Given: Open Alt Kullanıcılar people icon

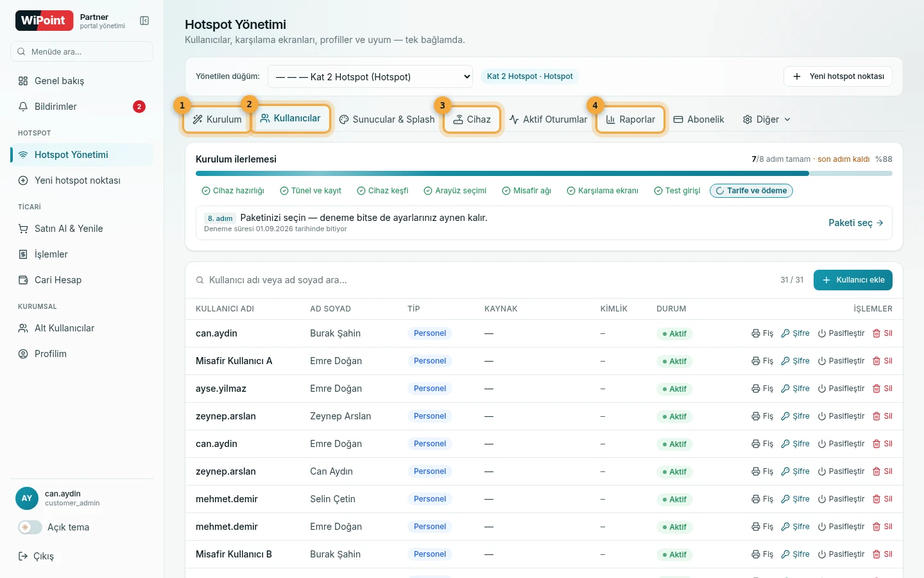Looking at the screenshot, I should (23, 328).
